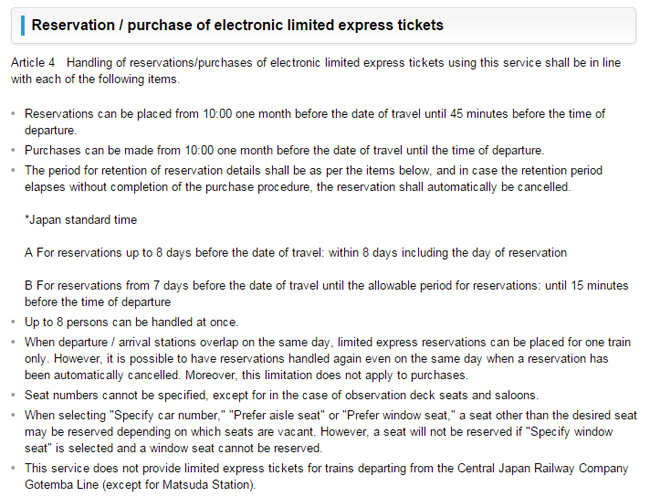Click the blue bar beside the heading
The width and height of the screenshot is (650, 497).
[23, 25]
